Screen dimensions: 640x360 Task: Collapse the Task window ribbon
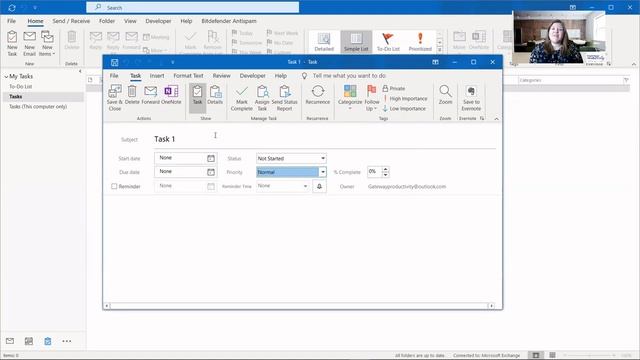[496, 119]
